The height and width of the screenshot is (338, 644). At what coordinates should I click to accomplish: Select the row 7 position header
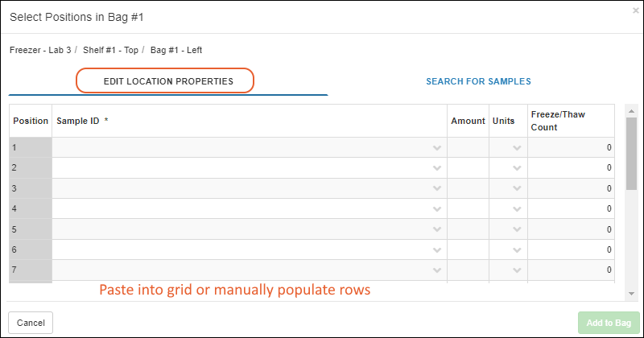[x=31, y=270]
